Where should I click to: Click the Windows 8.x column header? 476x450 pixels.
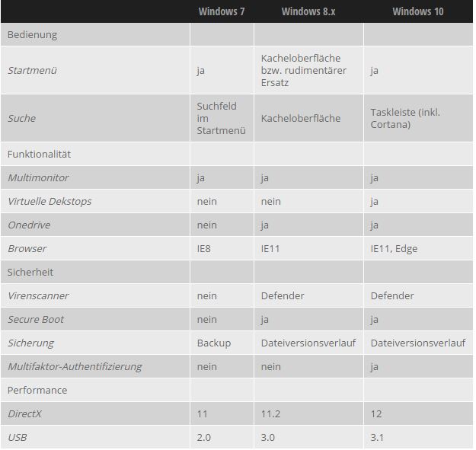point(308,11)
